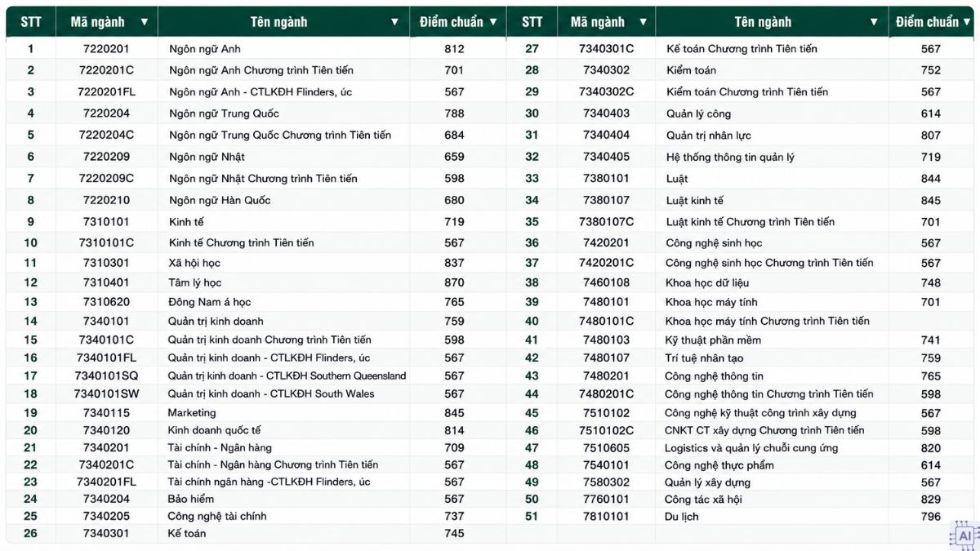
Task: Open the right Tên ngành filter dropdown
Action: pyautogui.click(x=874, y=22)
